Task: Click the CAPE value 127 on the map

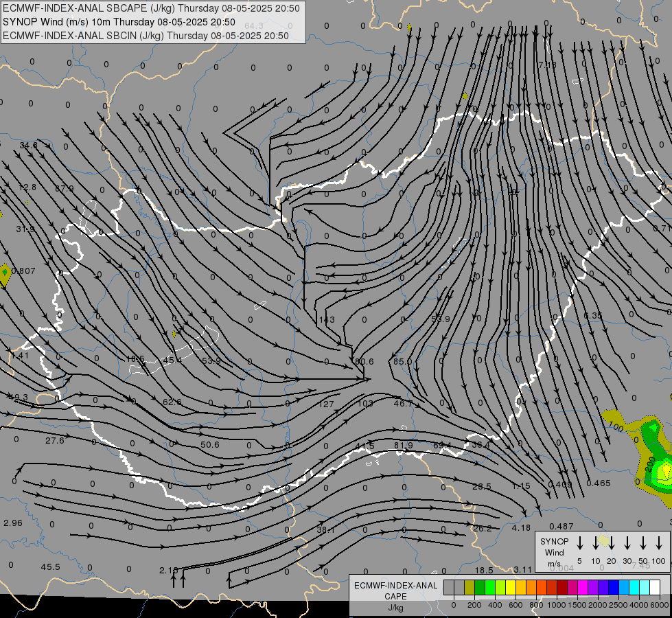Action: [x=326, y=404]
